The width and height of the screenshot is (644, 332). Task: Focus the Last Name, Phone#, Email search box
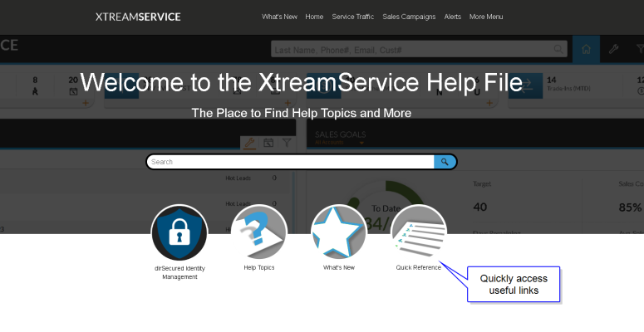click(420, 50)
